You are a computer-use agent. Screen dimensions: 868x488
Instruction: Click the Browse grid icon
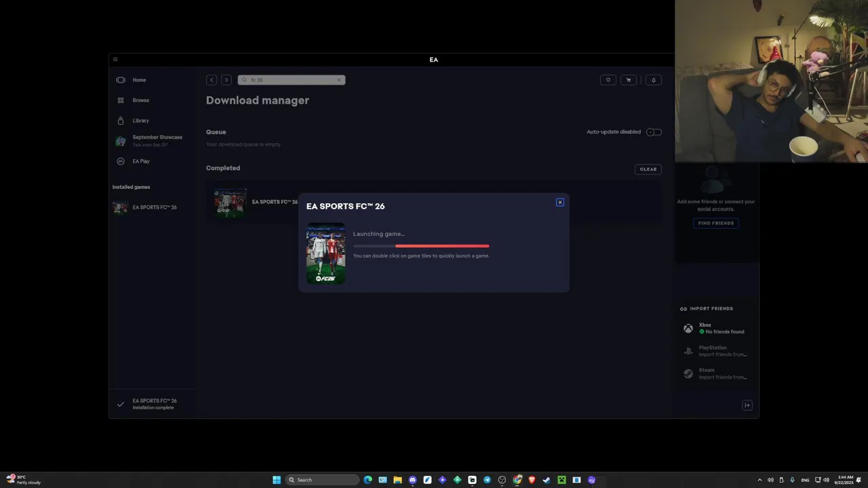(121, 100)
